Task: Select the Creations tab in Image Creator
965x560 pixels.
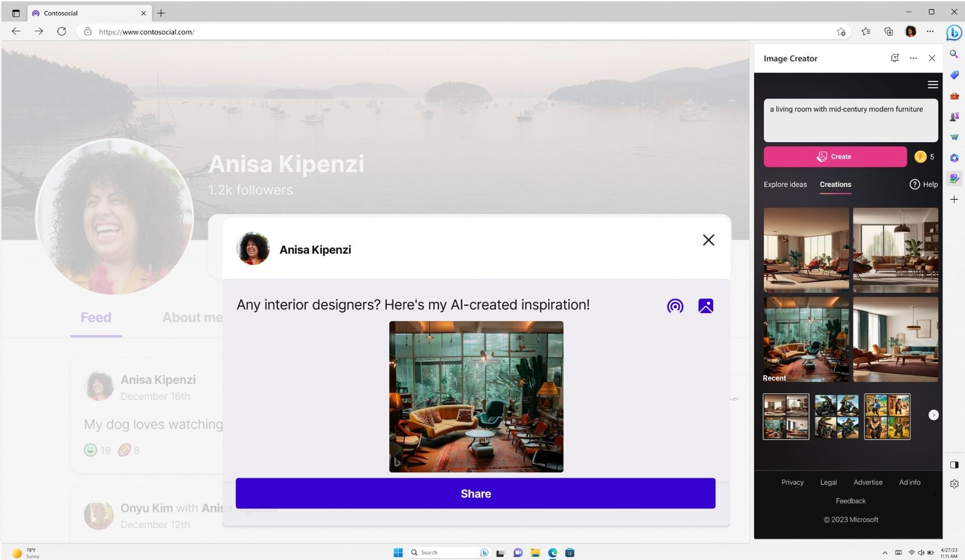Action: click(836, 184)
